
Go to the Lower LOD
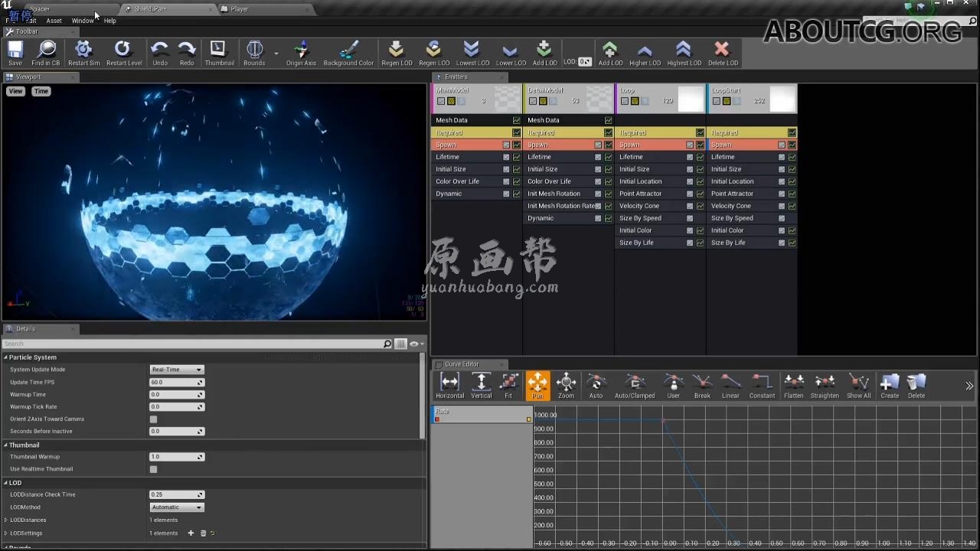pos(511,52)
